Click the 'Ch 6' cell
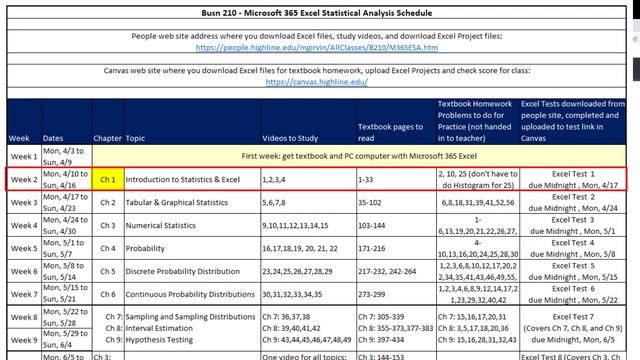The width and height of the screenshot is (640, 360). click(x=108, y=294)
